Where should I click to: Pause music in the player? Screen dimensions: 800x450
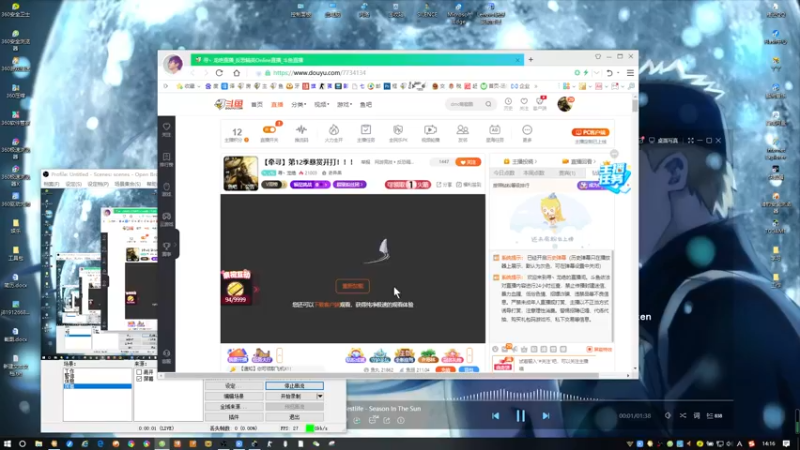click(520, 416)
